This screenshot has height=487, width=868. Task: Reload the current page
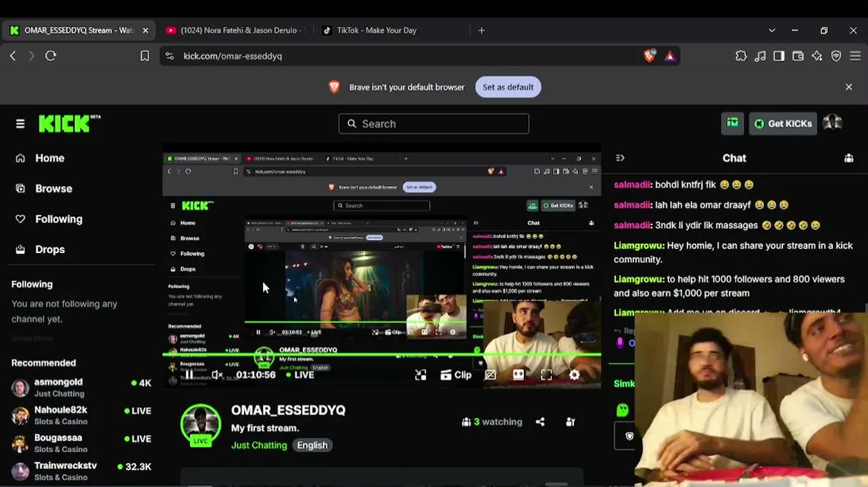click(x=51, y=56)
